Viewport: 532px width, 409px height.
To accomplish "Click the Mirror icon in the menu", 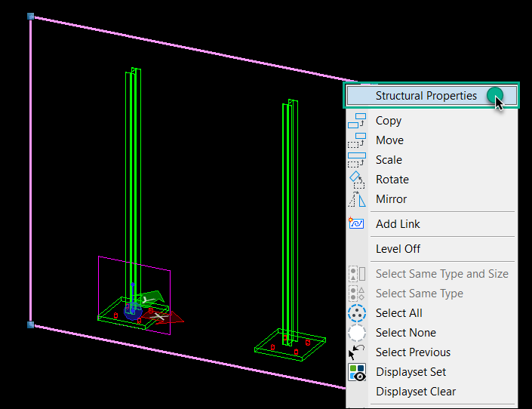I will [357, 199].
